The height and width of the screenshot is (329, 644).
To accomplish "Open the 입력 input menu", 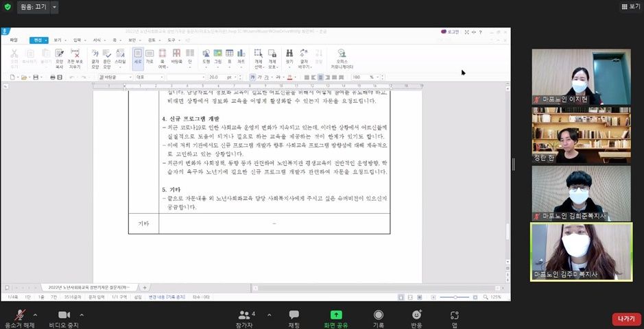I will [77, 40].
